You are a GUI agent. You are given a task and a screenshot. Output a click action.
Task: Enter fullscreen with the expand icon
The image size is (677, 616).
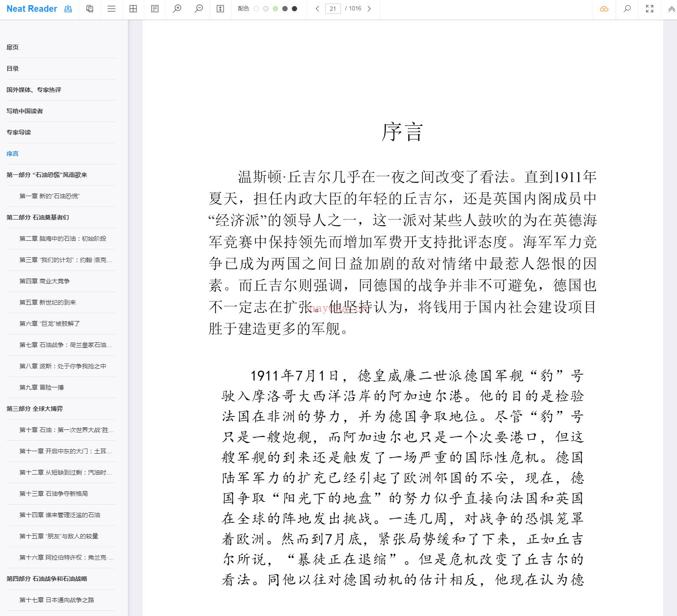[650, 9]
